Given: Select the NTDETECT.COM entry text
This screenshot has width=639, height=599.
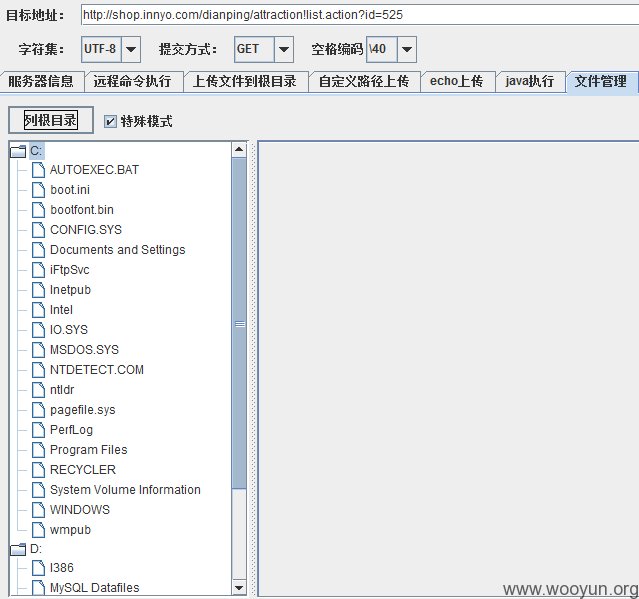Looking at the screenshot, I should (97, 370).
